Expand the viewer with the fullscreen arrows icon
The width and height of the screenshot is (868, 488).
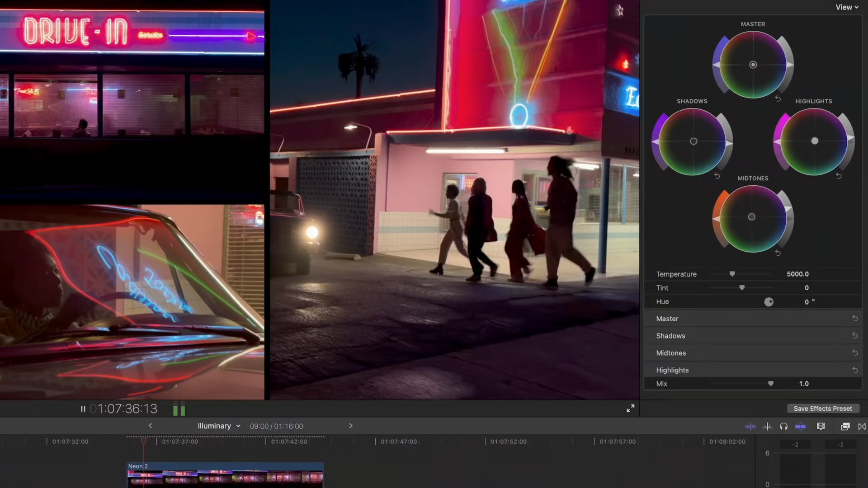pyautogui.click(x=630, y=408)
